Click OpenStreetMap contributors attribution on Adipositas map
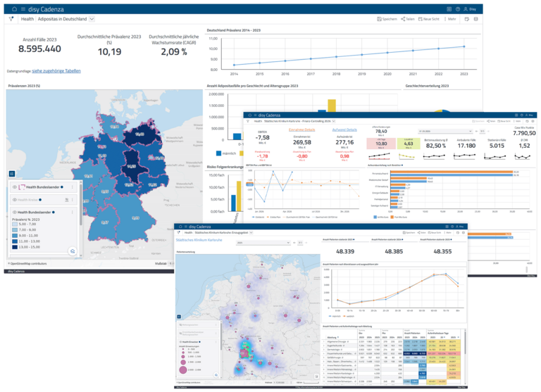Image resolution: width=541 pixels, height=392 pixels. pos(28,263)
